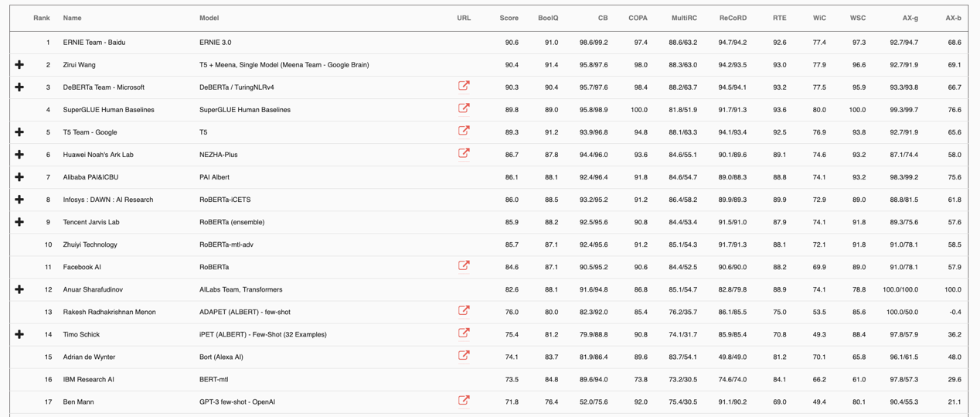
Task: Click the T5 + Meena Single Model cell
Action: 284,65
